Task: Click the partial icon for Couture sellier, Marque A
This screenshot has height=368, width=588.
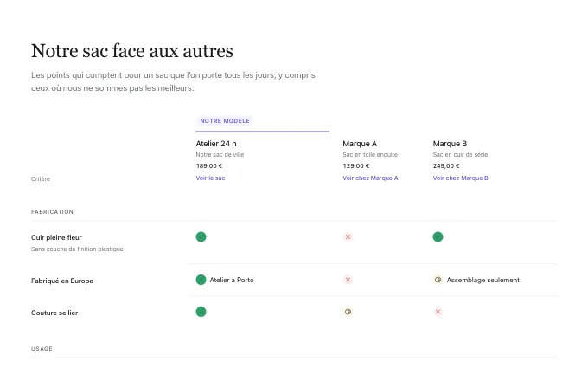Action: click(348, 312)
